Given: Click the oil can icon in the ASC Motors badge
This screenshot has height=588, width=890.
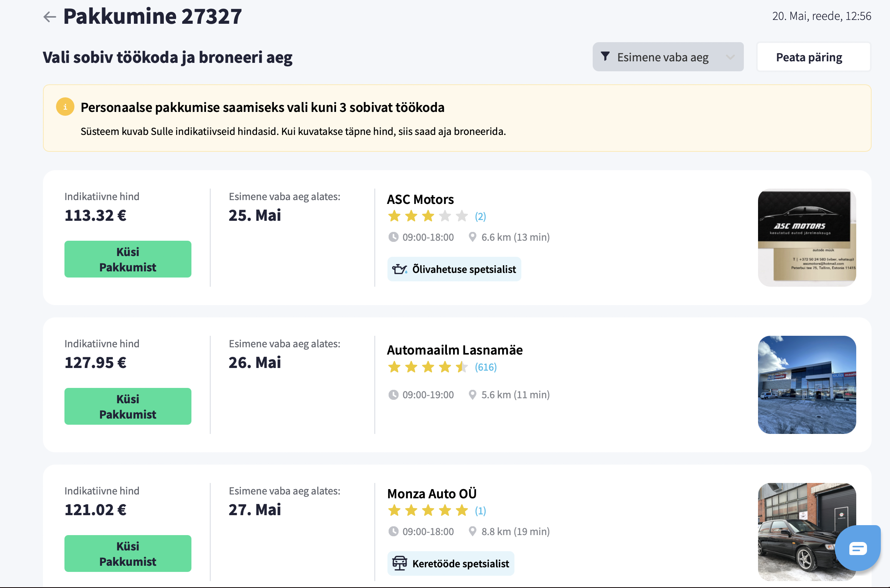Looking at the screenshot, I should point(399,269).
